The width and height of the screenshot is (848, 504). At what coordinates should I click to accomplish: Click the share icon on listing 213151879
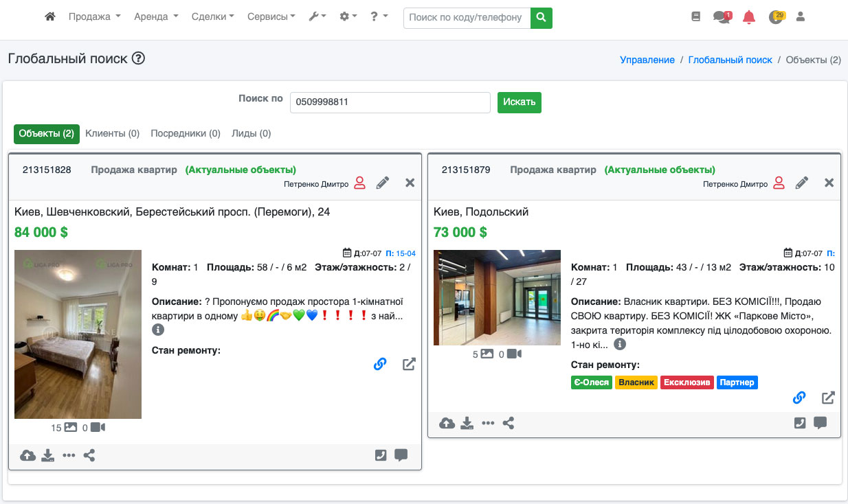pyautogui.click(x=509, y=423)
